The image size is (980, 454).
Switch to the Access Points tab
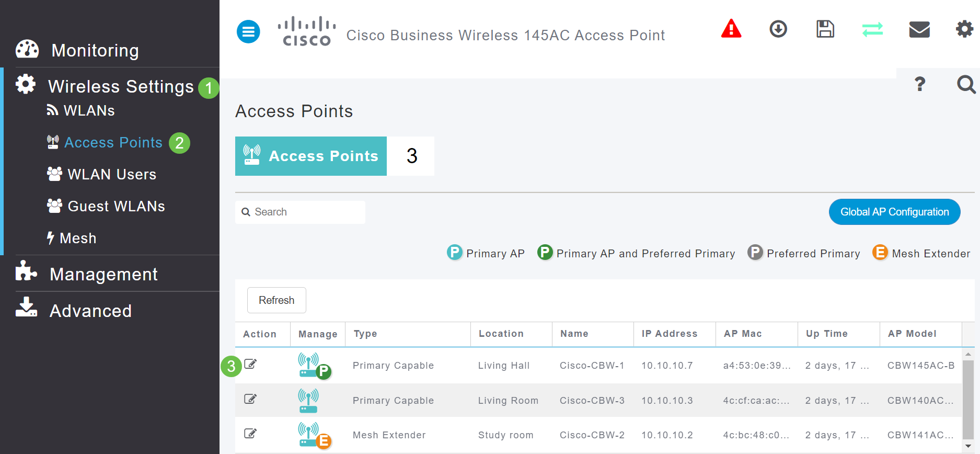[x=310, y=156]
